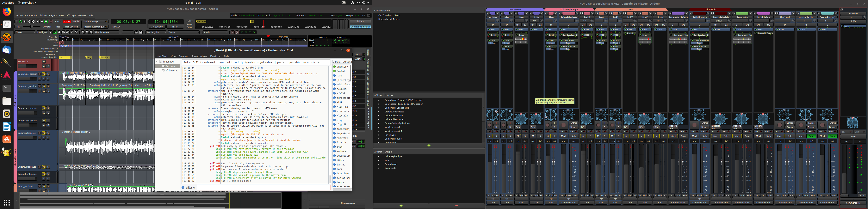Open the Régions menu

coord(53,15)
